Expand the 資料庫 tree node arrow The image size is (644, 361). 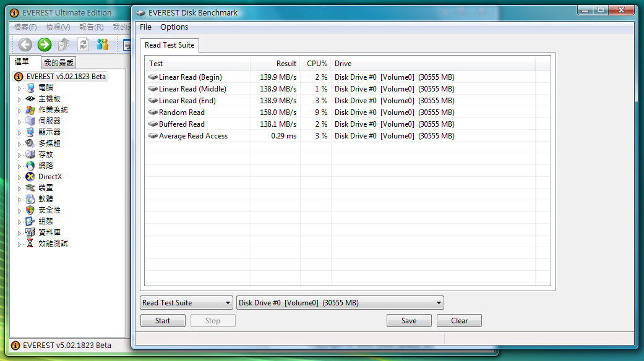point(19,232)
